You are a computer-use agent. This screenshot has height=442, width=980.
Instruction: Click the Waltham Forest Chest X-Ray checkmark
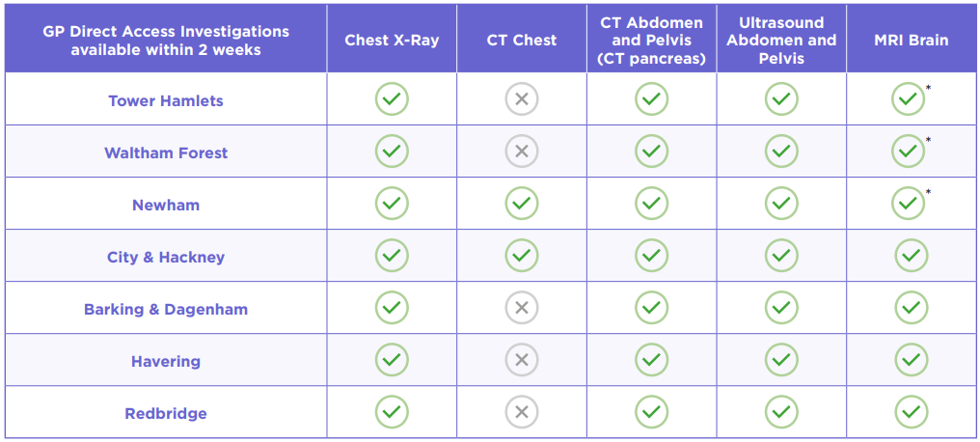[x=392, y=151]
